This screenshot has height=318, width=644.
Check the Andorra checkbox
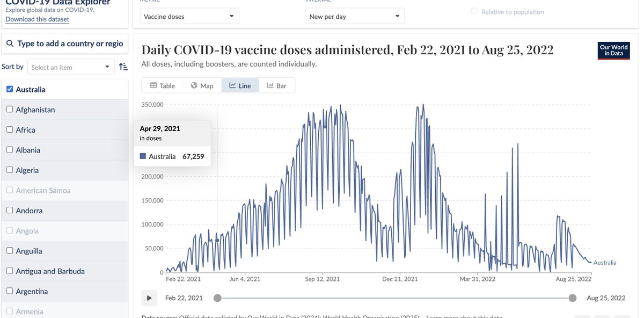click(10, 210)
